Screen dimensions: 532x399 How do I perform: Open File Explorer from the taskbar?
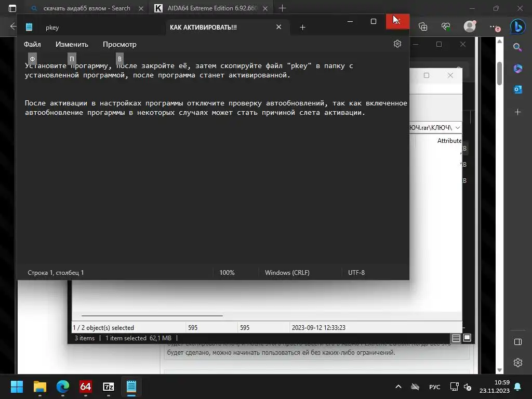[x=39, y=387]
